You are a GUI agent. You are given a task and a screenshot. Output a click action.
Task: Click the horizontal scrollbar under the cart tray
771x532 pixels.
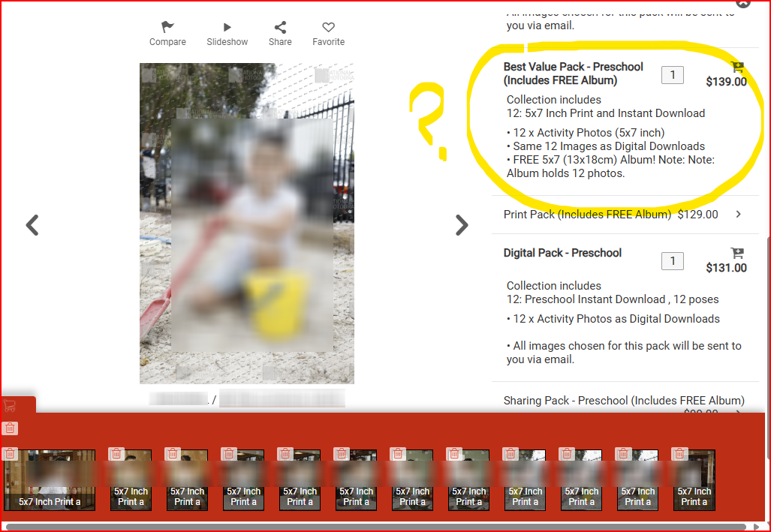coord(375,527)
